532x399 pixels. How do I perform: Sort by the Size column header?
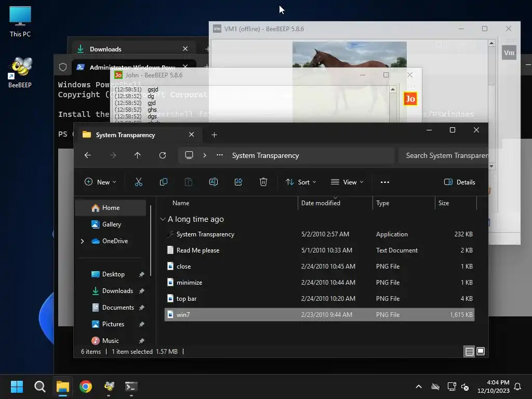456,203
